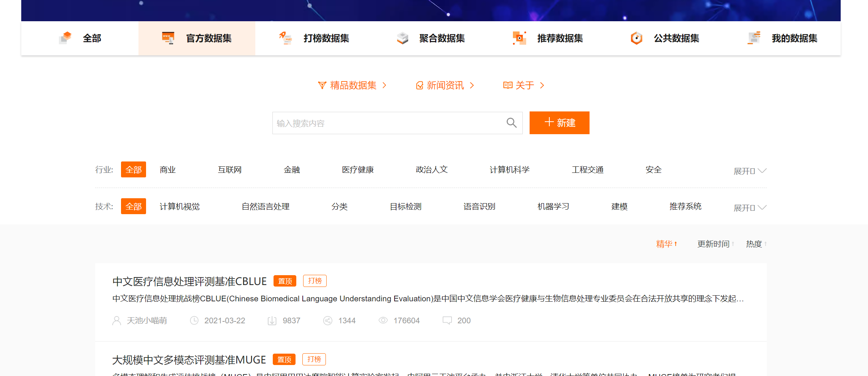The width and height of the screenshot is (868, 376).
Task: Click the 全部 tab layered icon
Action: 66,38
